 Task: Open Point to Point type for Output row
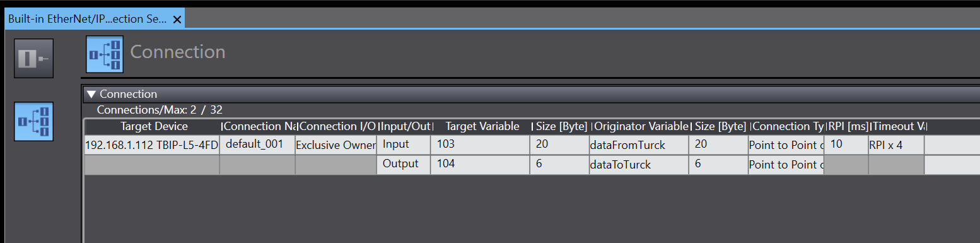tap(786, 165)
